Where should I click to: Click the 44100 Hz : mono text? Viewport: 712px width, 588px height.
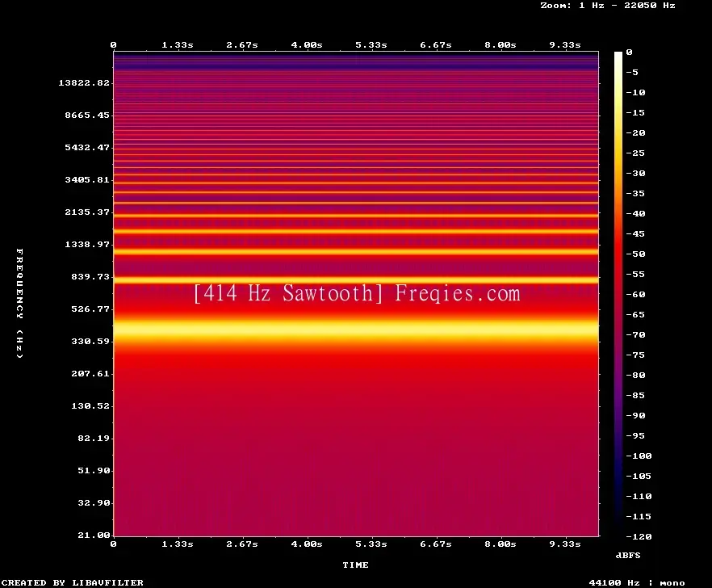637,582
